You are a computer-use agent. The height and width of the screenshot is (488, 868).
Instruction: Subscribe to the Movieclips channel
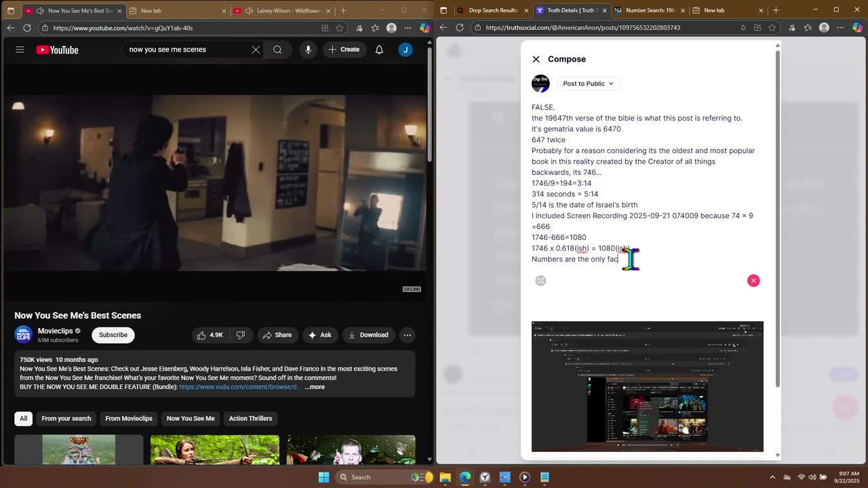(113, 335)
